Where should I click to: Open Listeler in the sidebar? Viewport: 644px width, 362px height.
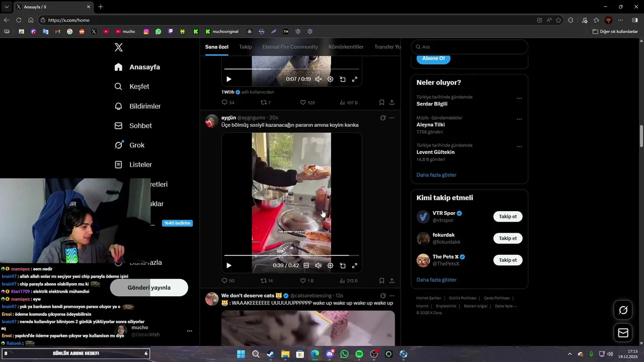coord(133,164)
